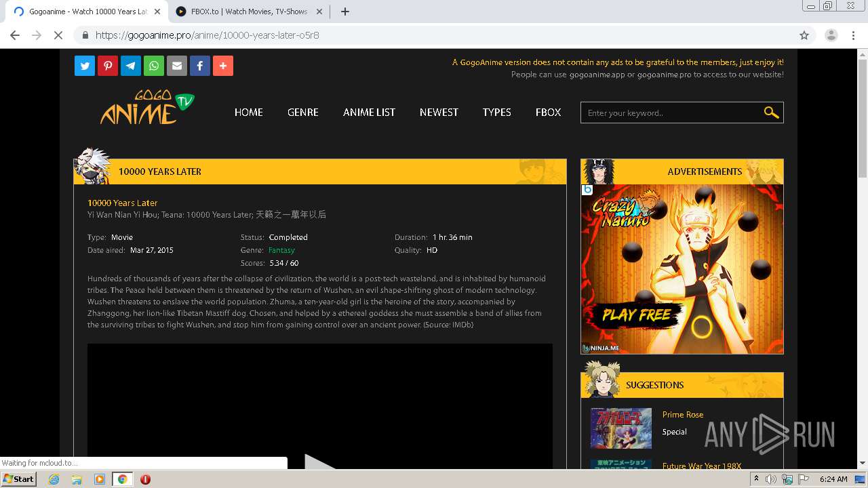Open FBOX menu item
The height and width of the screenshot is (488, 868).
point(548,113)
